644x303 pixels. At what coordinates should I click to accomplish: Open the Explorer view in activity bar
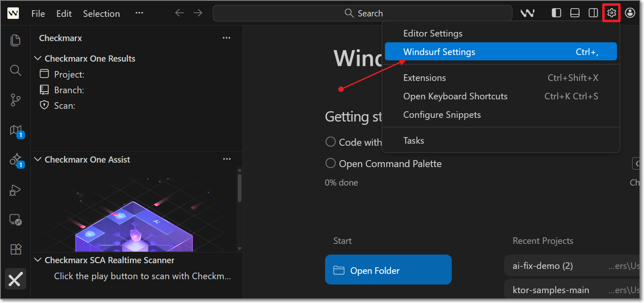coord(16,40)
